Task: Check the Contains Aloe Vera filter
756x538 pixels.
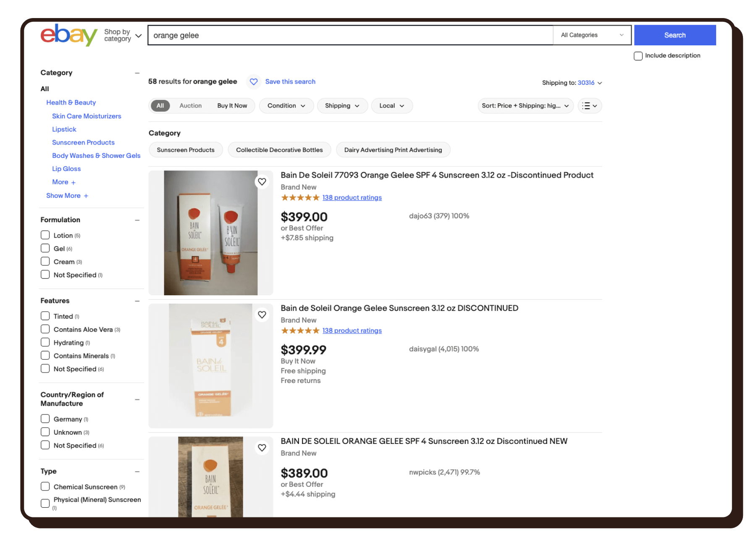Action: coord(45,329)
